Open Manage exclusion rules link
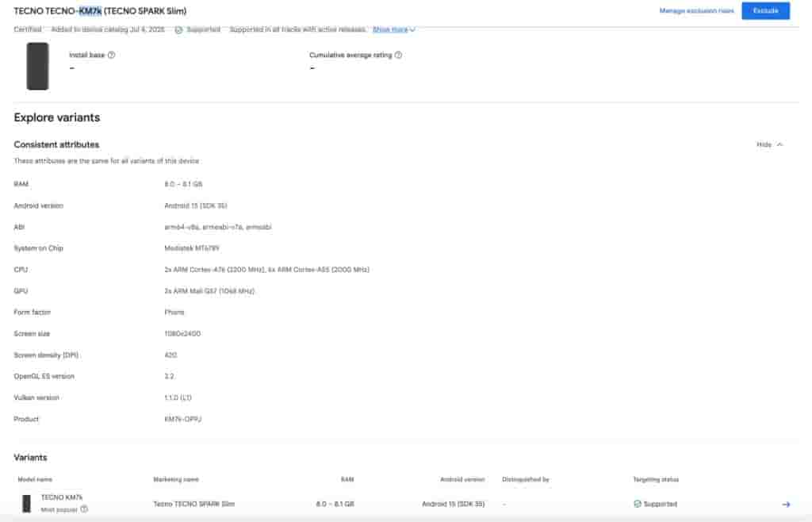Screen dimensions: 812x522 [696, 11]
